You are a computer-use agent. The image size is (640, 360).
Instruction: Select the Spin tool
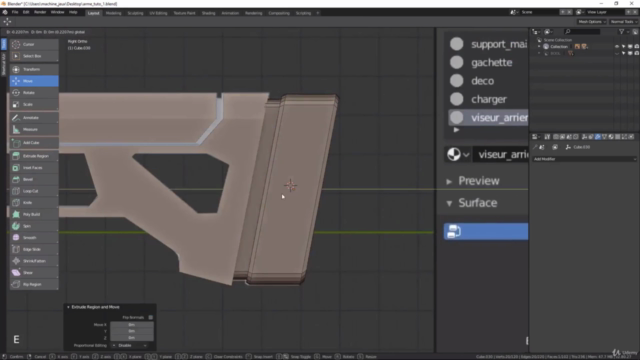click(34, 226)
